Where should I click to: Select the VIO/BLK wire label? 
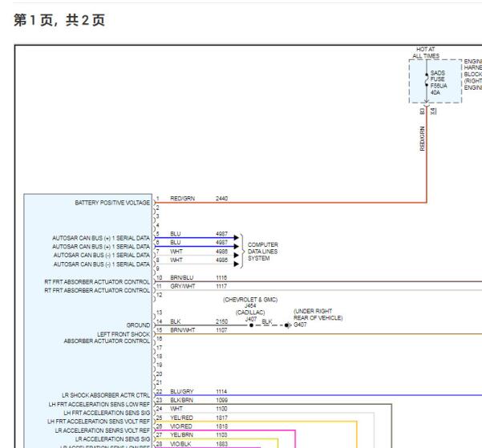(180, 444)
